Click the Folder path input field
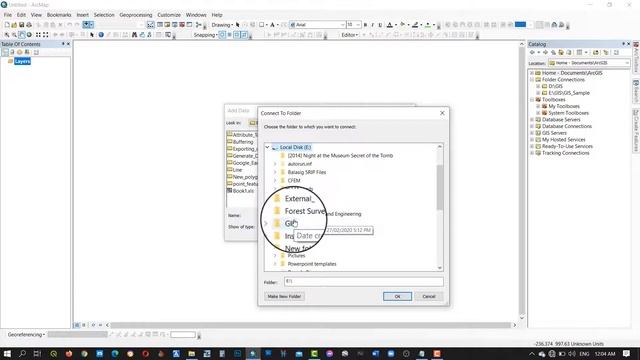The image size is (640, 360). [x=363, y=281]
